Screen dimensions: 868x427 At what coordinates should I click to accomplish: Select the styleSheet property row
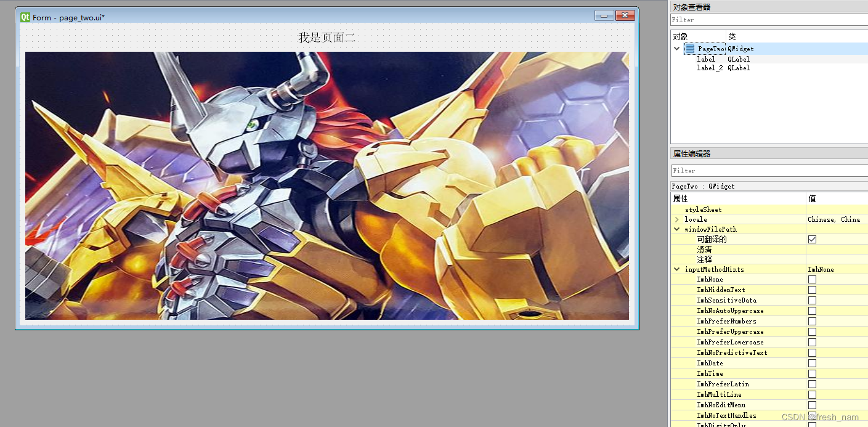[769, 209]
